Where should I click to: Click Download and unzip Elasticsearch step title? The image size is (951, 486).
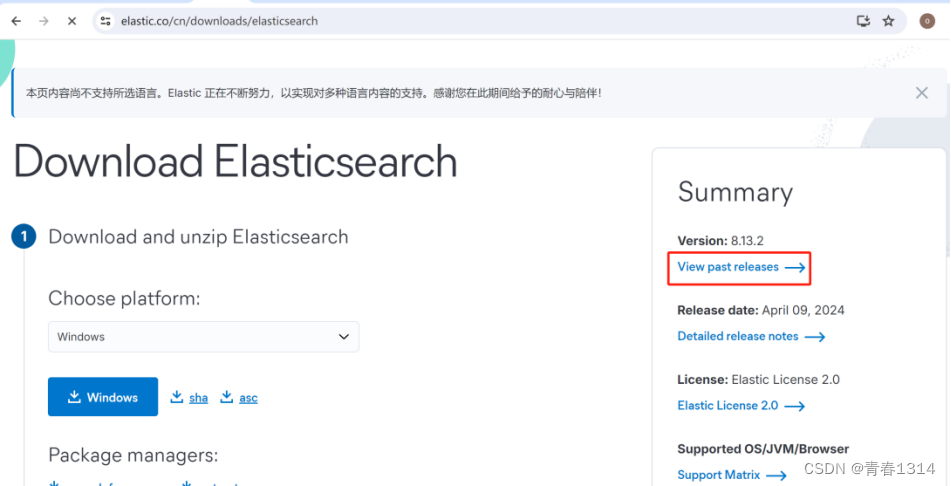(198, 237)
